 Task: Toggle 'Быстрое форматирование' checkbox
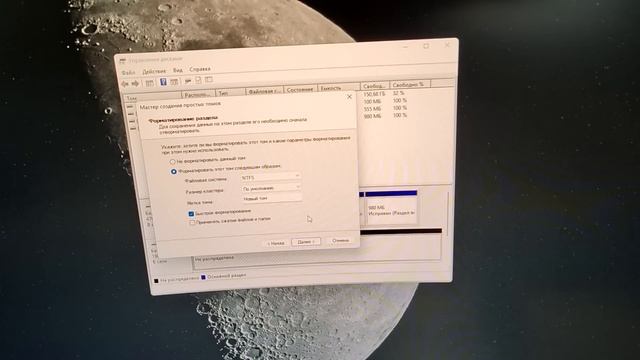pyautogui.click(x=191, y=214)
